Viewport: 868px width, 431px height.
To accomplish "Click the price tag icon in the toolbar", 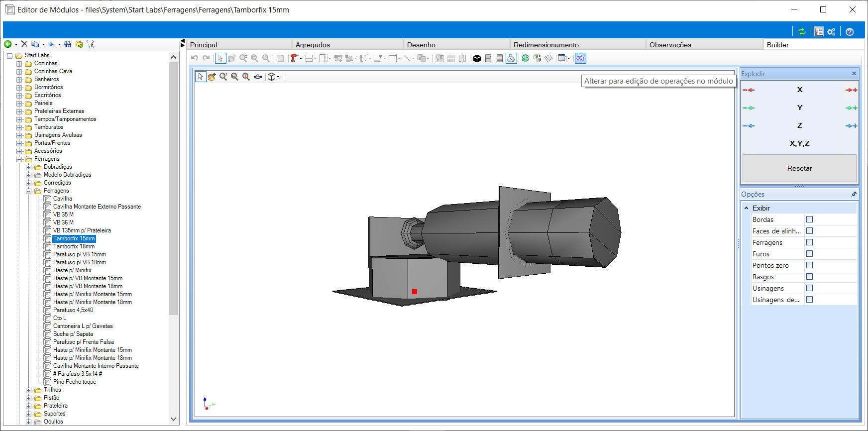I will pyautogui.click(x=548, y=58).
